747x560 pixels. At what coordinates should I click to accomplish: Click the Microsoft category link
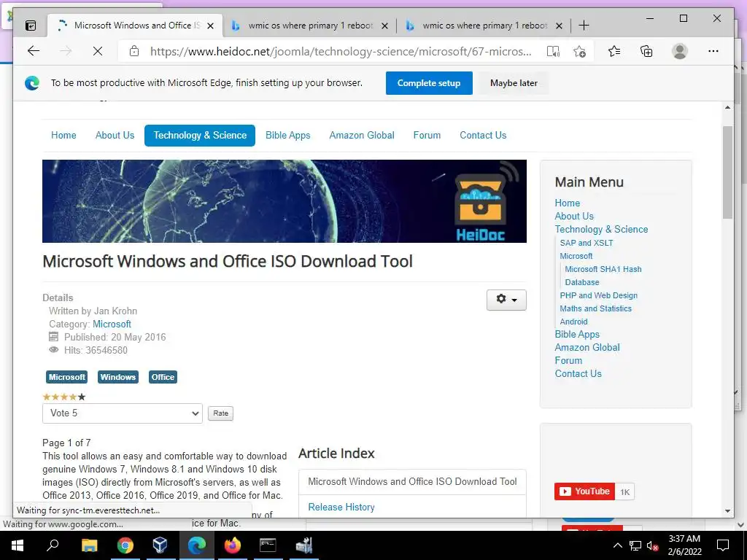click(x=112, y=324)
